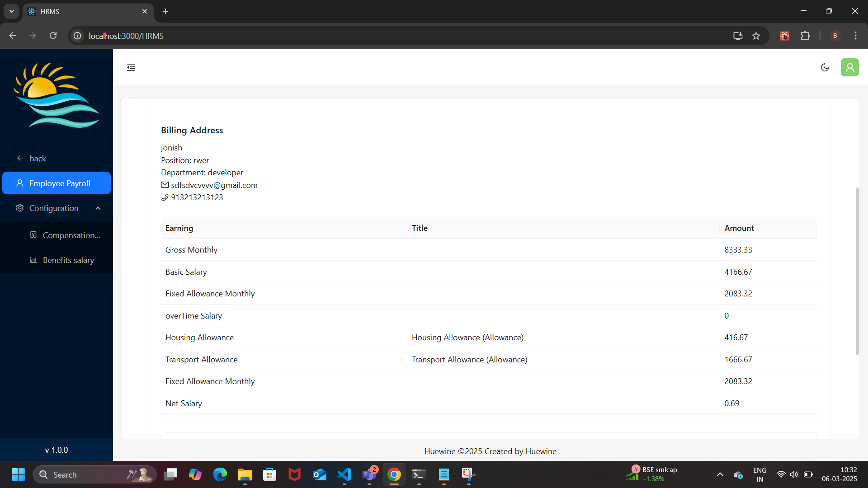Click Housing Allowance (Allowance) title cell
This screenshot has height=488, width=868.
pos(467,338)
